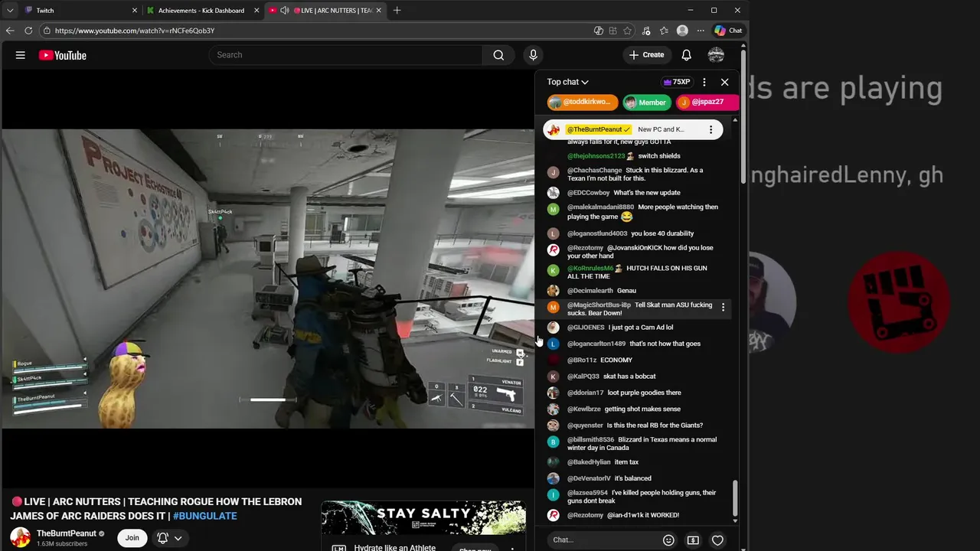
Task: Open the chat emoji picker
Action: (x=668, y=540)
